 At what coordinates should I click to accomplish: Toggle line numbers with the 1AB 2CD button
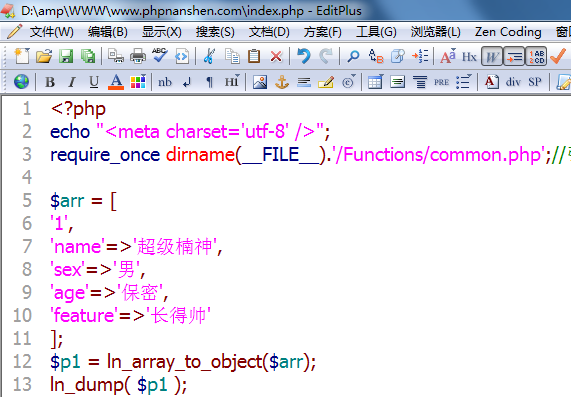(x=536, y=56)
